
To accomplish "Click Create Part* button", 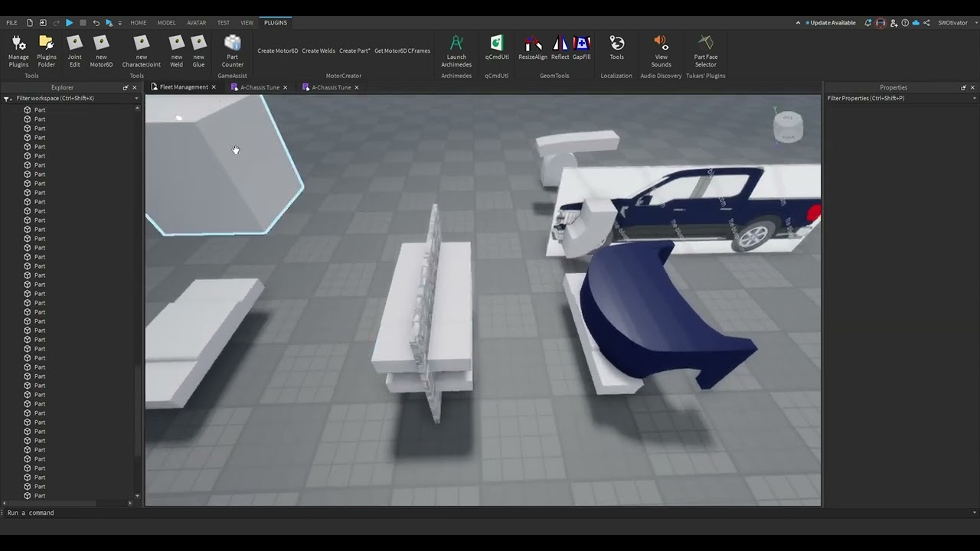I will point(354,51).
